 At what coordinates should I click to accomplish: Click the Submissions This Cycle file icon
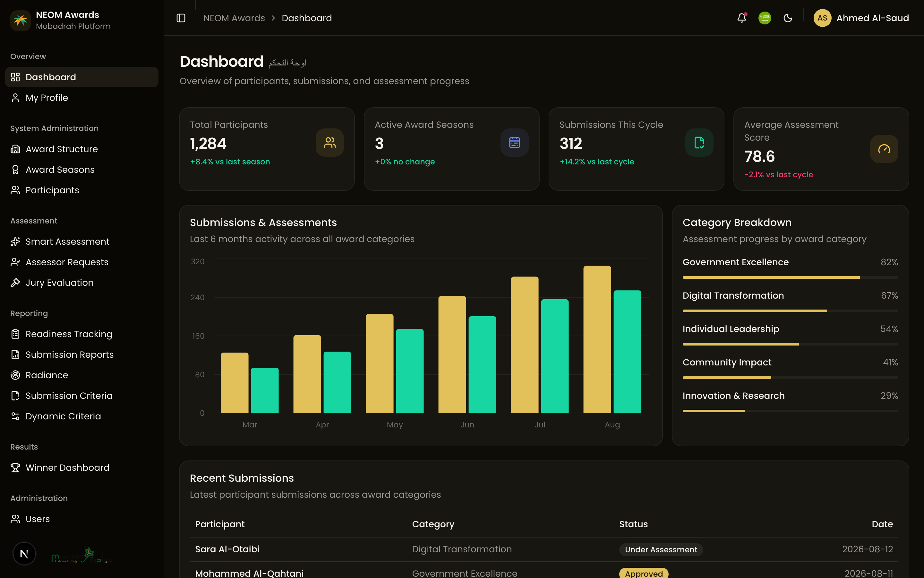click(x=699, y=143)
